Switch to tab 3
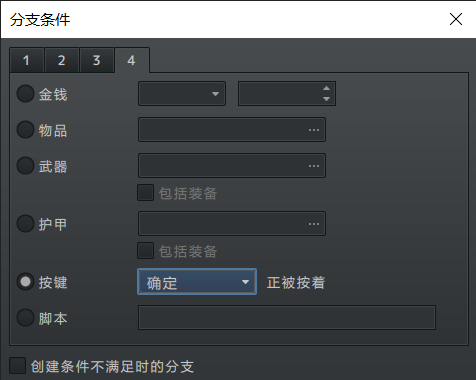The image size is (476, 380). click(97, 60)
